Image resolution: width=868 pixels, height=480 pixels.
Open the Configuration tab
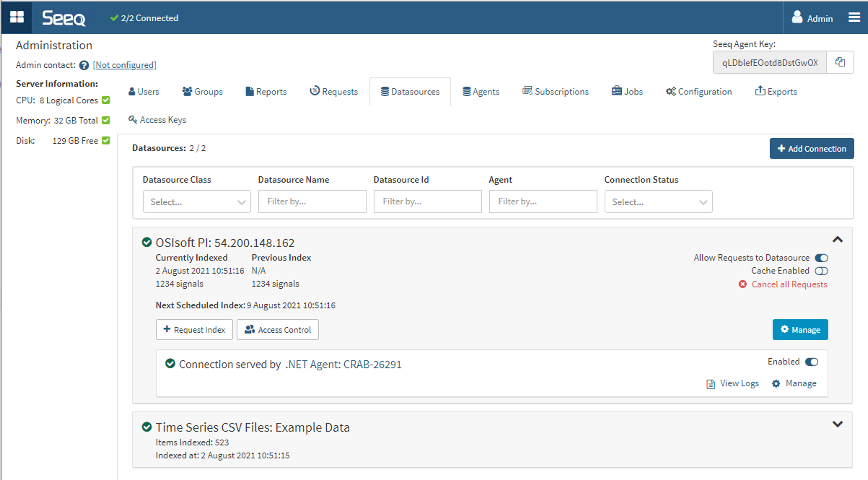pyautogui.click(x=698, y=92)
